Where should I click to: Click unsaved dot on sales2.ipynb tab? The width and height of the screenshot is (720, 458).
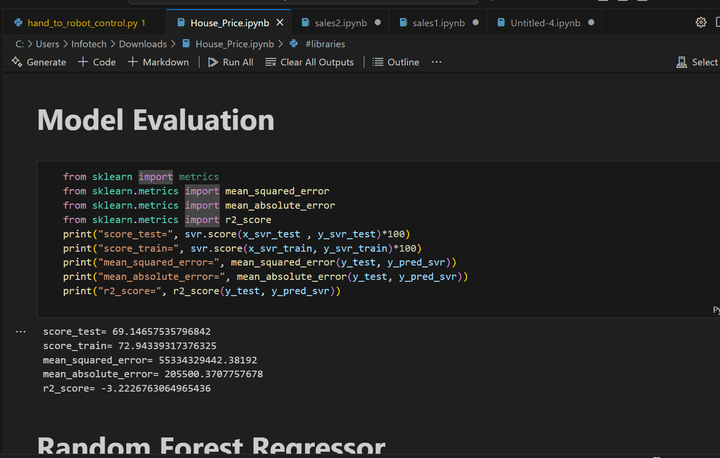pyautogui.click(x=377, y=23)
